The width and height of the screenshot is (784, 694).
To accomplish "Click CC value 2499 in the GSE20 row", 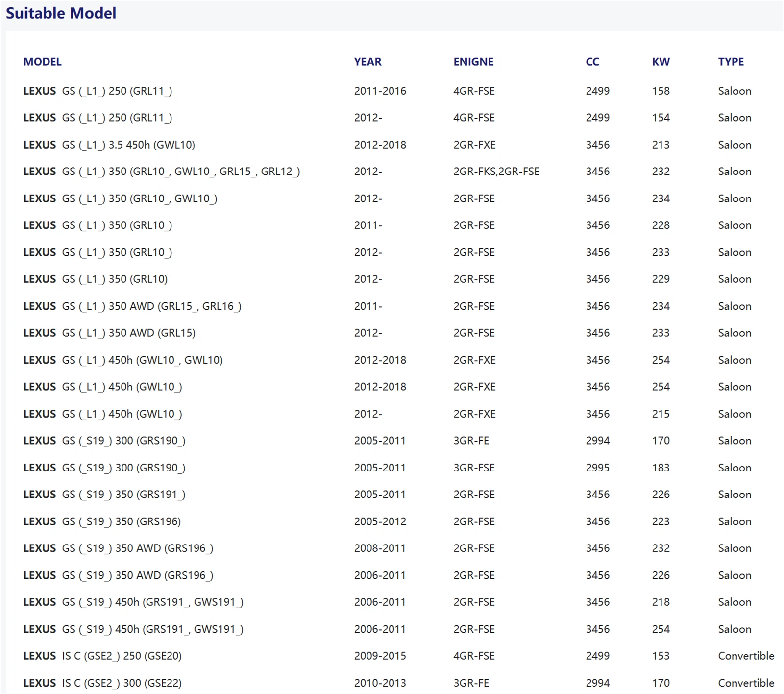I will 598,656.
